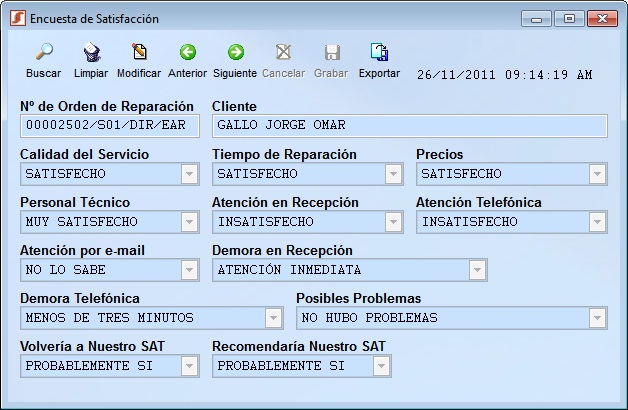Open the Calidad del Servicio dropdown
Screen dimensions: 628x410
click(x=189, y=174)
